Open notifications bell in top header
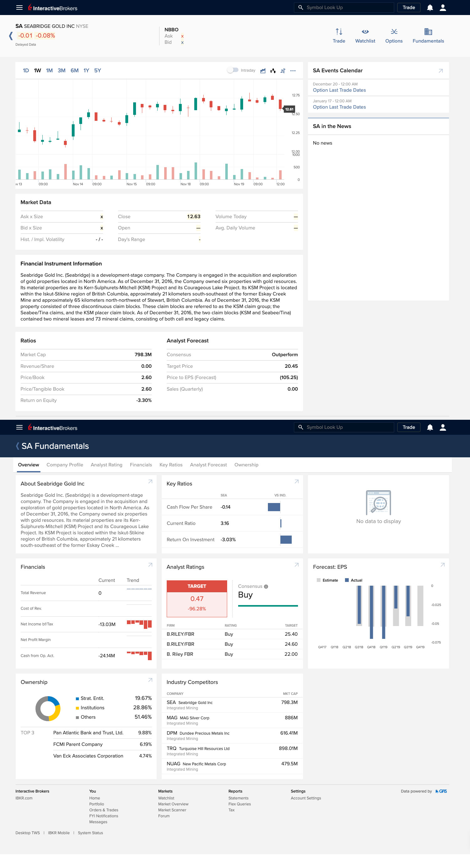The height and width of the screenshot is (868, 470). coord(430,8)
